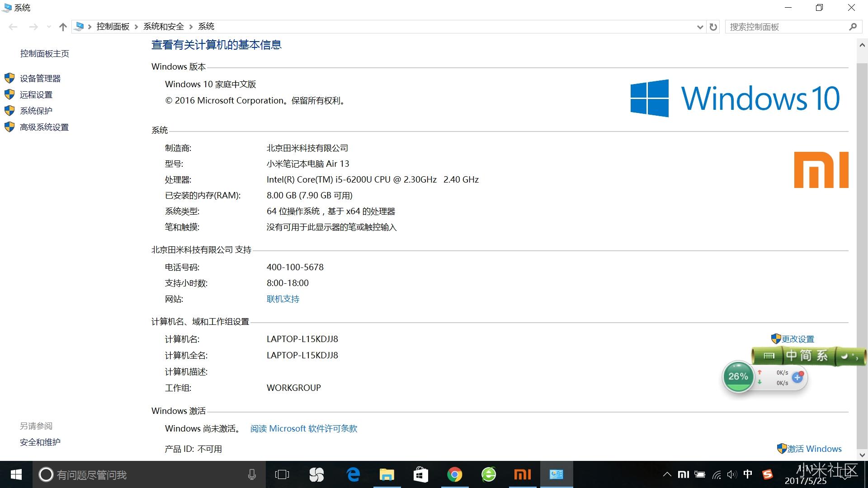Click 系 character on IME floating bar
This screenshot has width=868, height=488.
click(822, 356)
